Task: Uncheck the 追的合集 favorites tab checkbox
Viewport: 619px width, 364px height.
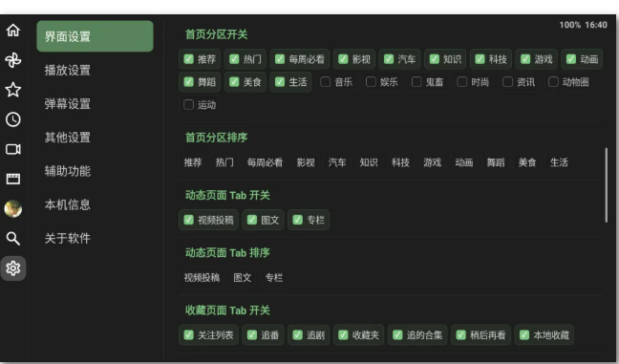Action: coord(397,334)
